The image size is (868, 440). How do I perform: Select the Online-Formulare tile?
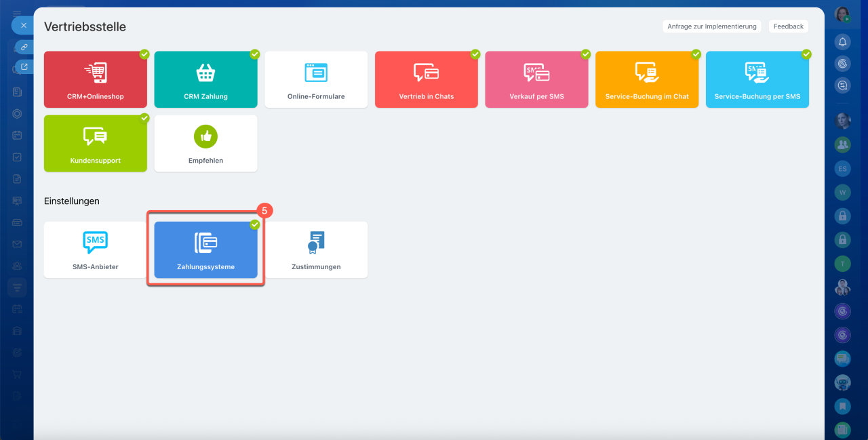click(316, 79)
